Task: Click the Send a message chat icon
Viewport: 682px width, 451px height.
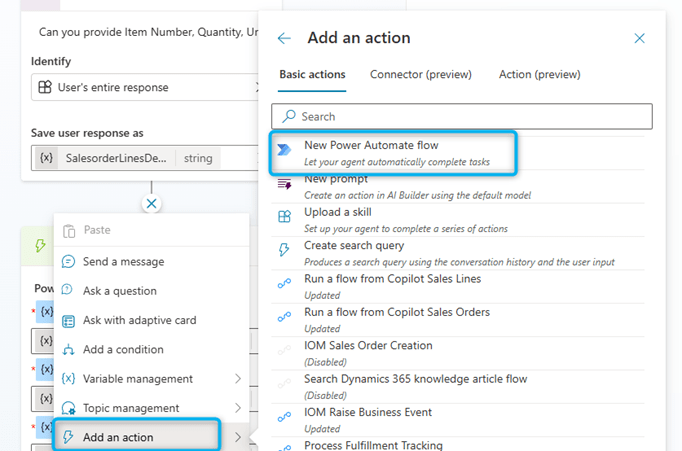Action: (69, 262)
